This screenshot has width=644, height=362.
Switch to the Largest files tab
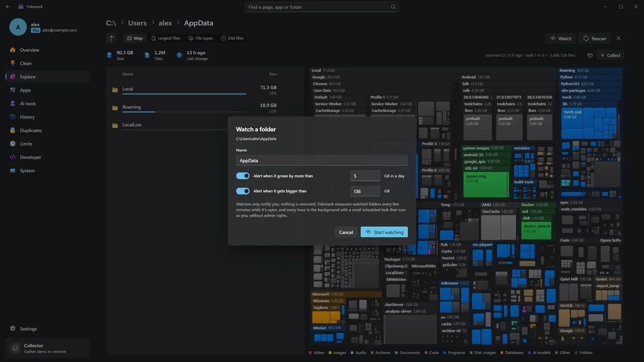point(166,38)
